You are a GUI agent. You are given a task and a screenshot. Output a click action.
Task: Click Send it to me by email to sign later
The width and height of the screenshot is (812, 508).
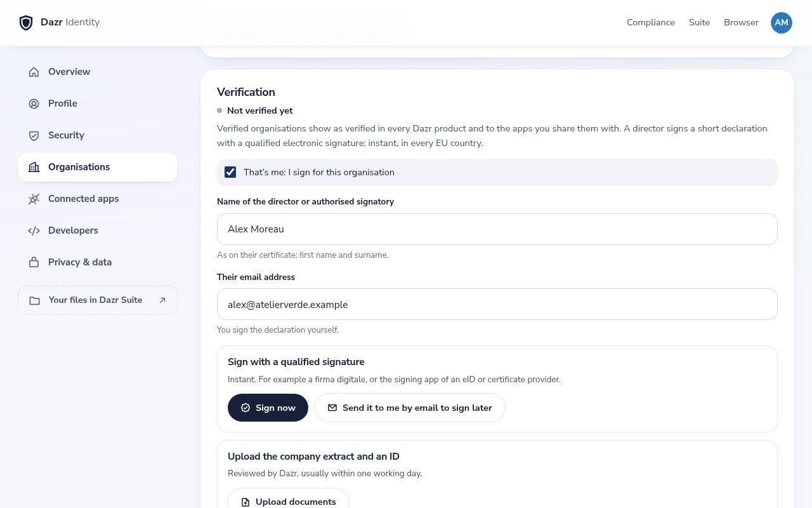click(410, 408)
